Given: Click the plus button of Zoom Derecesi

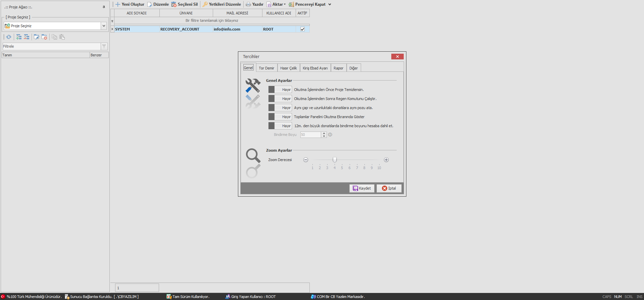Looking at the screenshot, I should pos(386,160).
